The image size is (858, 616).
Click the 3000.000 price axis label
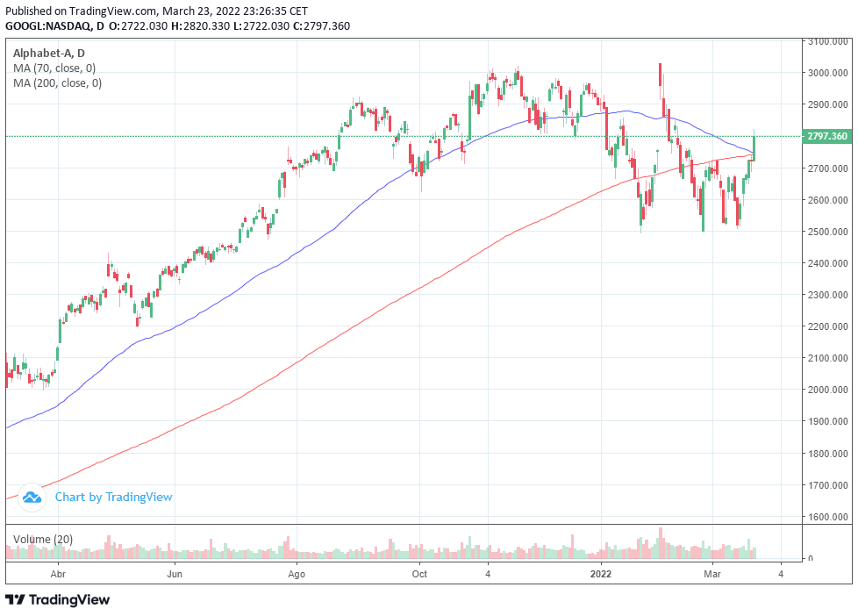828,73
